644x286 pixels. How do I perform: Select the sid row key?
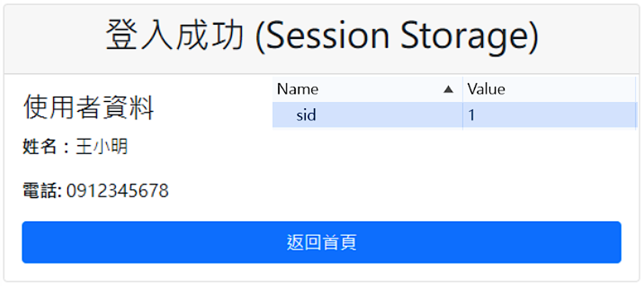[306, 115]
